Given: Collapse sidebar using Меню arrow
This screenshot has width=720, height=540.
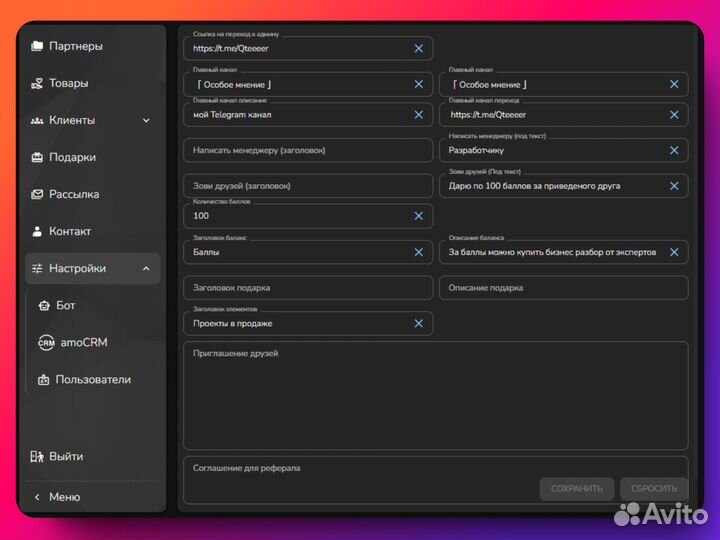Looking at the screenshot, I should [37, 497].
